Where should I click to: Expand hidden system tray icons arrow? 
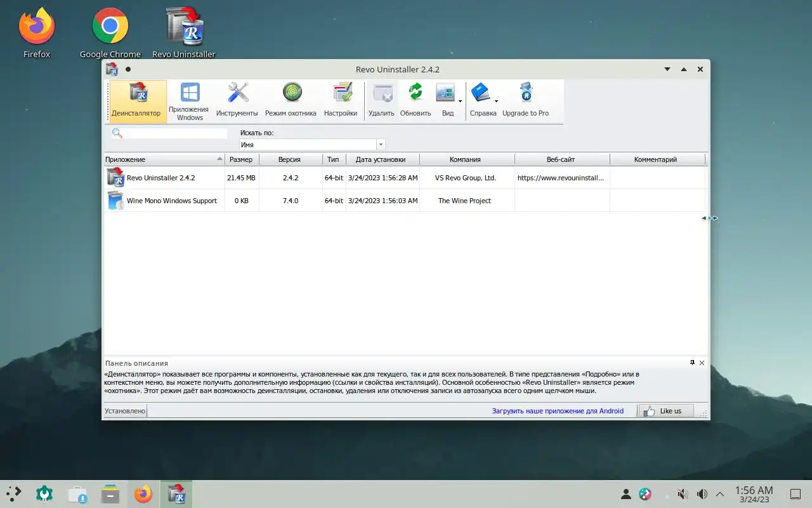click(x=720, y=493)
